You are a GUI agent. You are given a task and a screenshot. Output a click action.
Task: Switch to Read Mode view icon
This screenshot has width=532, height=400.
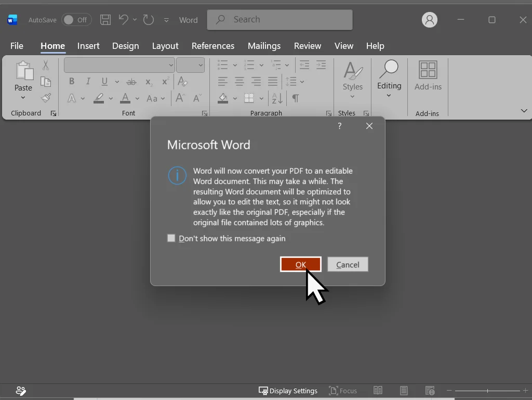click(378, 391)
